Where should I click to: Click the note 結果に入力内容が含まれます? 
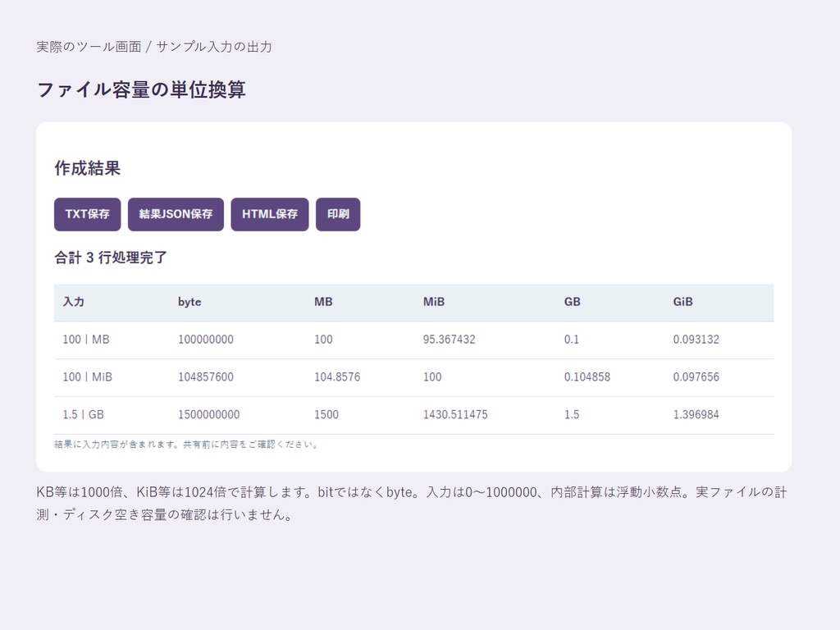point(186,444)
